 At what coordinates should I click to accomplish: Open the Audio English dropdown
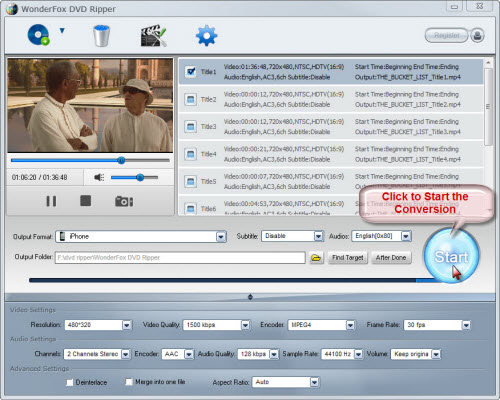click(x=382, y=236)
